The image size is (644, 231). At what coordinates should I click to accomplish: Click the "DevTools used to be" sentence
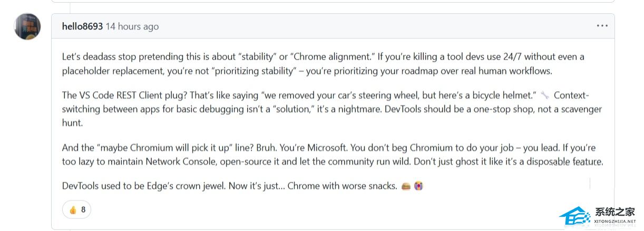[229, 186]
